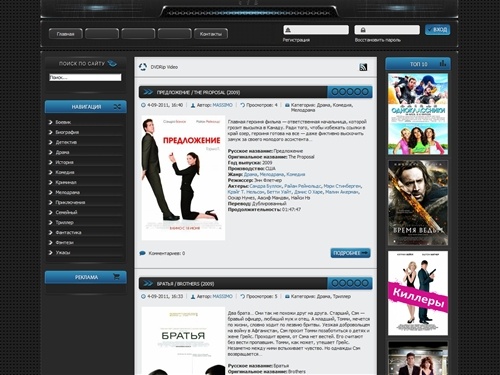
Task: Open the Семейный category
Action: pos(66,212)
